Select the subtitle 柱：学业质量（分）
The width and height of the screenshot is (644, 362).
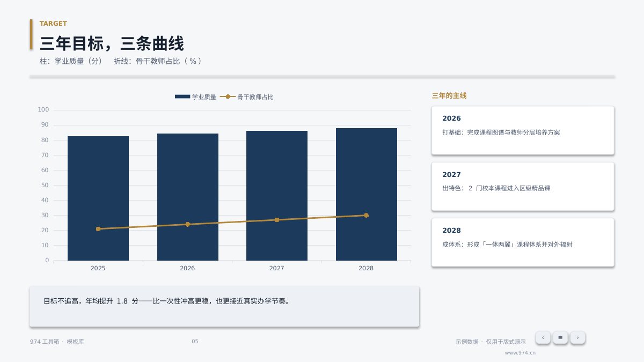tap(71, 61)
